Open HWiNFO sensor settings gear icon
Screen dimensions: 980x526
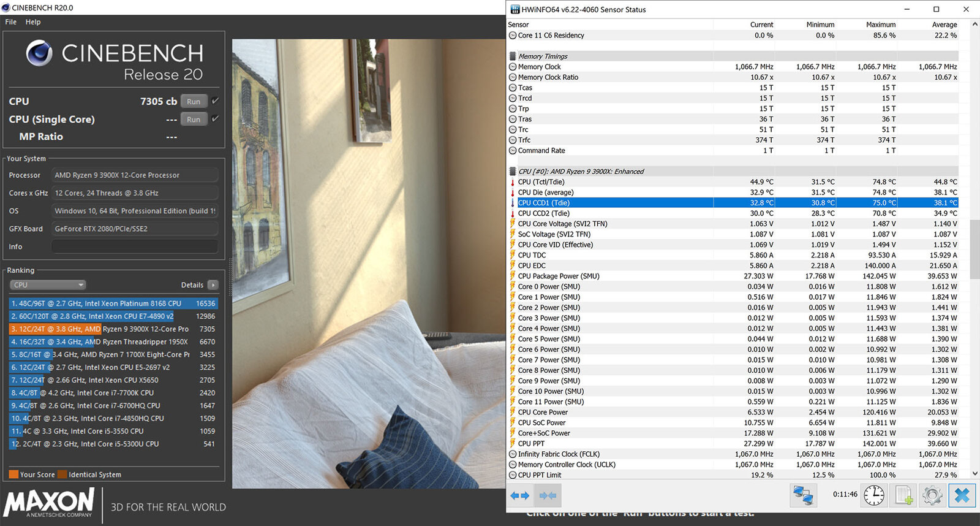point(932,495)
